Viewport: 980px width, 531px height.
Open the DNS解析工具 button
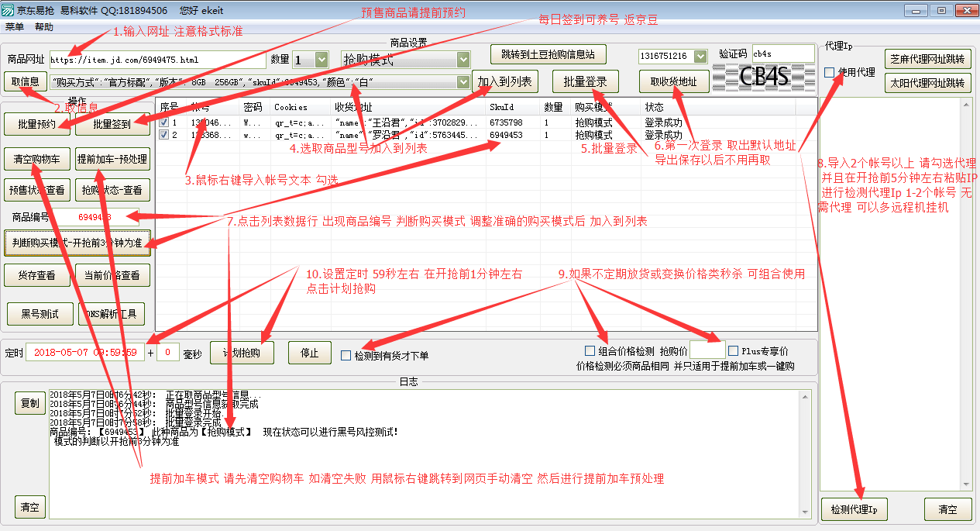click(112, 314)
